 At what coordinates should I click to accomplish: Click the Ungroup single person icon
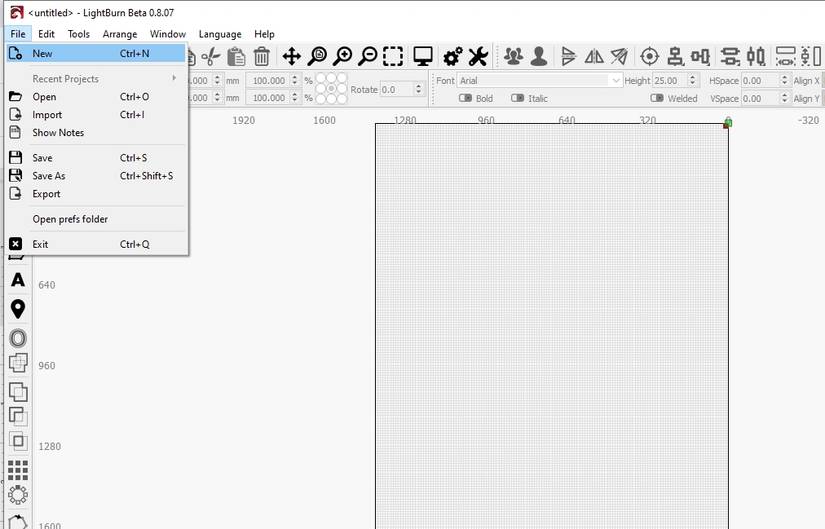pos(539,56)
